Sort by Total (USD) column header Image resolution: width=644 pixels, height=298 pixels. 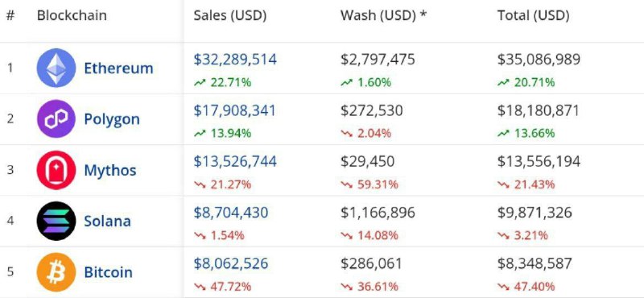pos(533,15)
